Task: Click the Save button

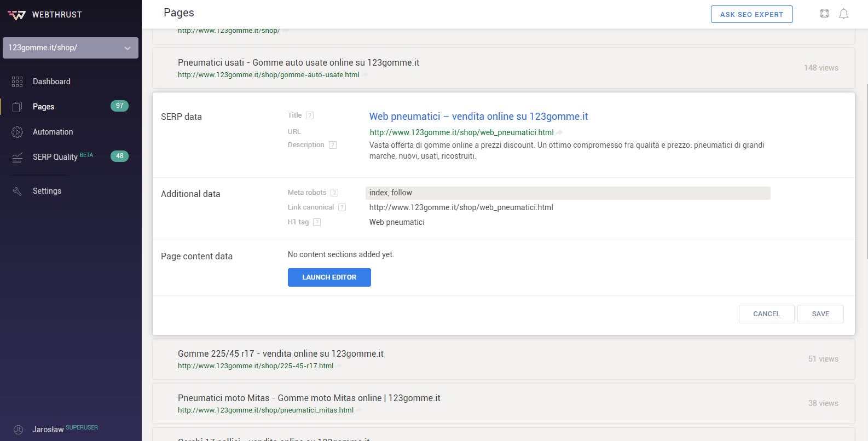Action: pos(820,314)
